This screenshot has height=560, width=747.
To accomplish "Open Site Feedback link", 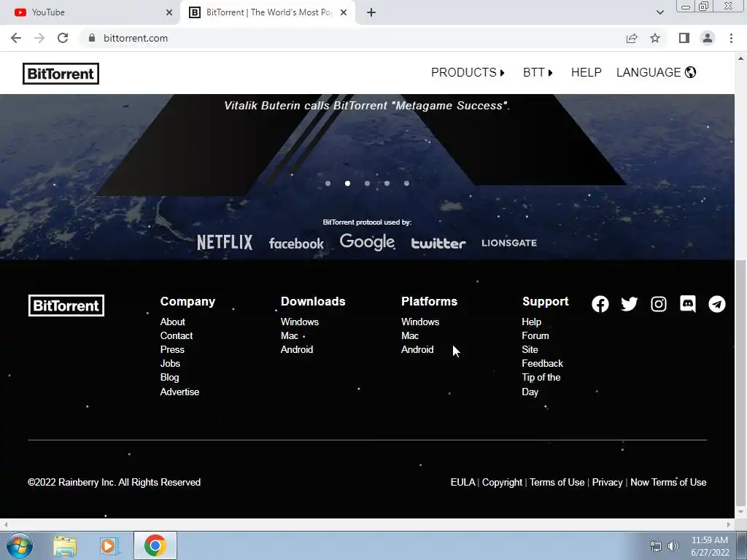I will point(542,356).
